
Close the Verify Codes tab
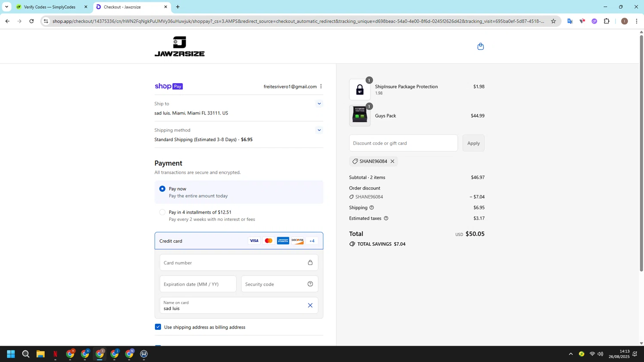(x=86, y=7)
